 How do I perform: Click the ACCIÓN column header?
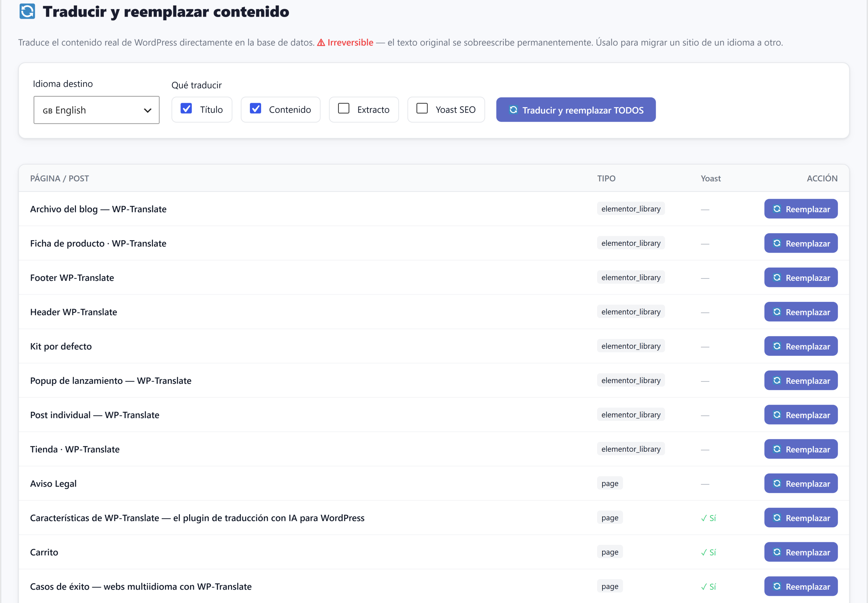[x=822, y=178]
